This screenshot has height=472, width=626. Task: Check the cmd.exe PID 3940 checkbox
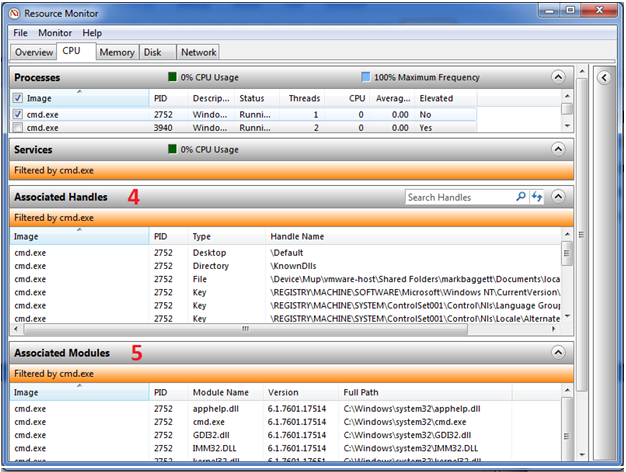(18, 128)
